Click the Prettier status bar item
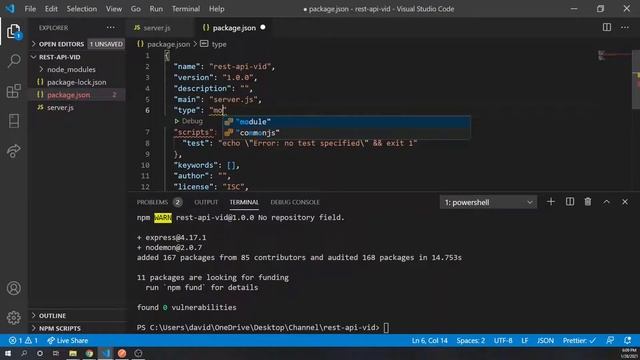The width and height of the screenshot is (640, 360). [579, 340]
